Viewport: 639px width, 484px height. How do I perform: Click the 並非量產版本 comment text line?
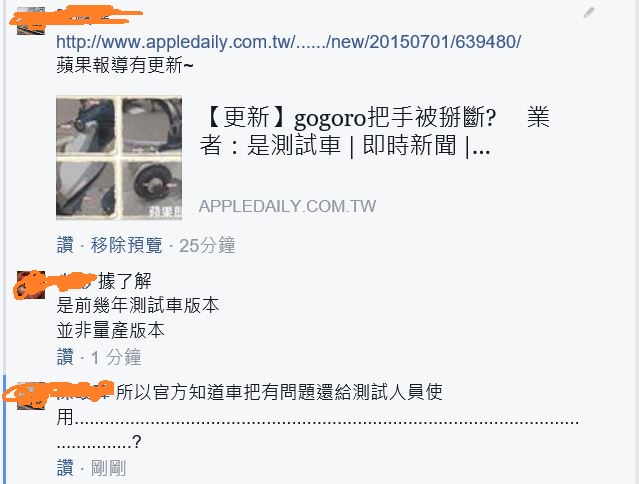pos(110,330)
